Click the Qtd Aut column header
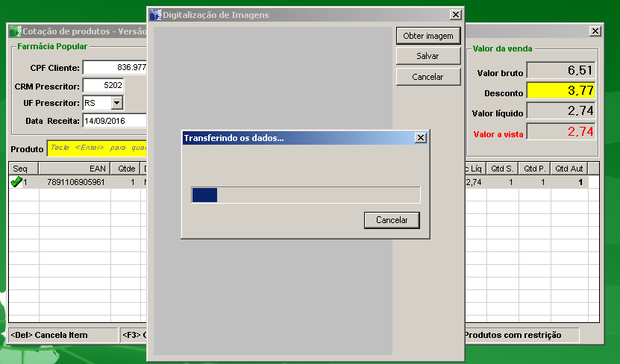620x364 pixels. coord(569,169)
